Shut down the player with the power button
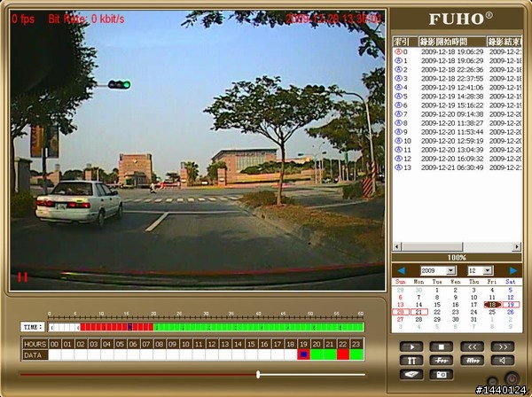532x397 pixels. tap(512, 378)
